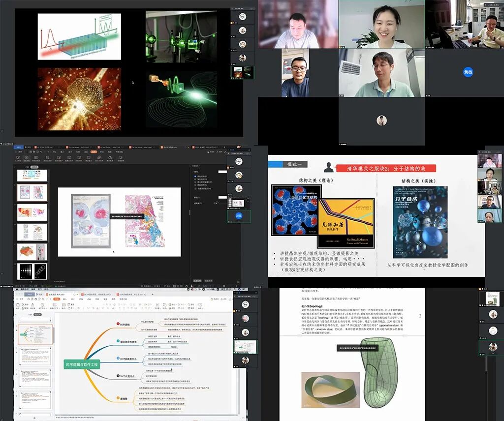
Task: Click the 拓扑学(topology) heading in the document
Action: 312,306
